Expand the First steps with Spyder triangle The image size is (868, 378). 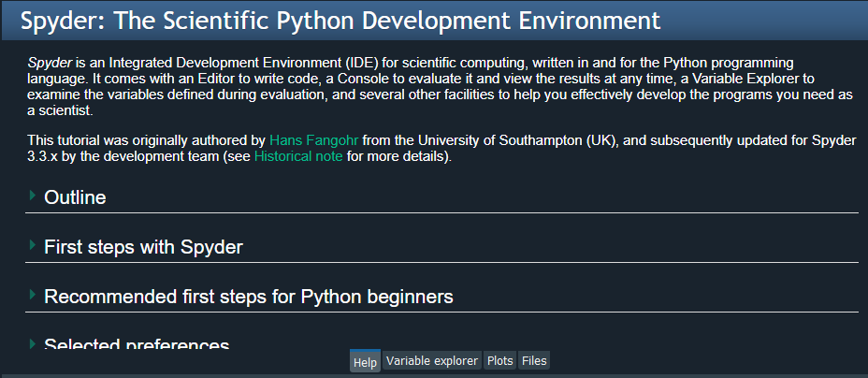click(33, 245)
